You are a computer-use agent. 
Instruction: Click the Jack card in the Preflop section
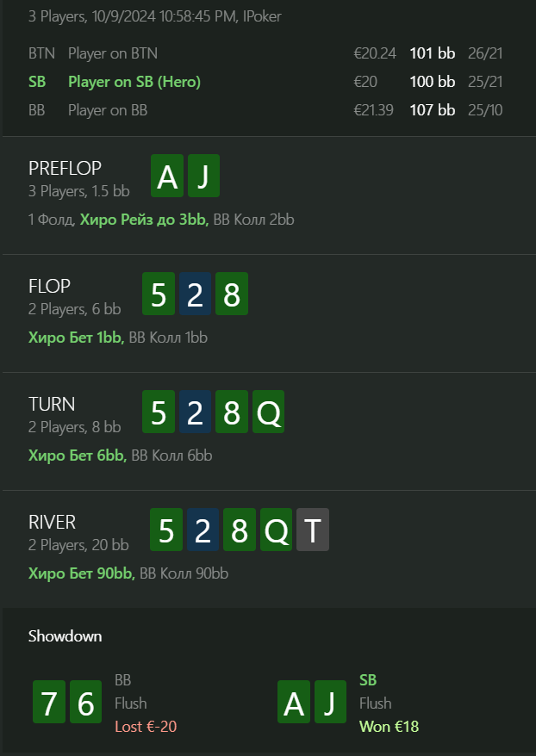click(x=203, y=177)
